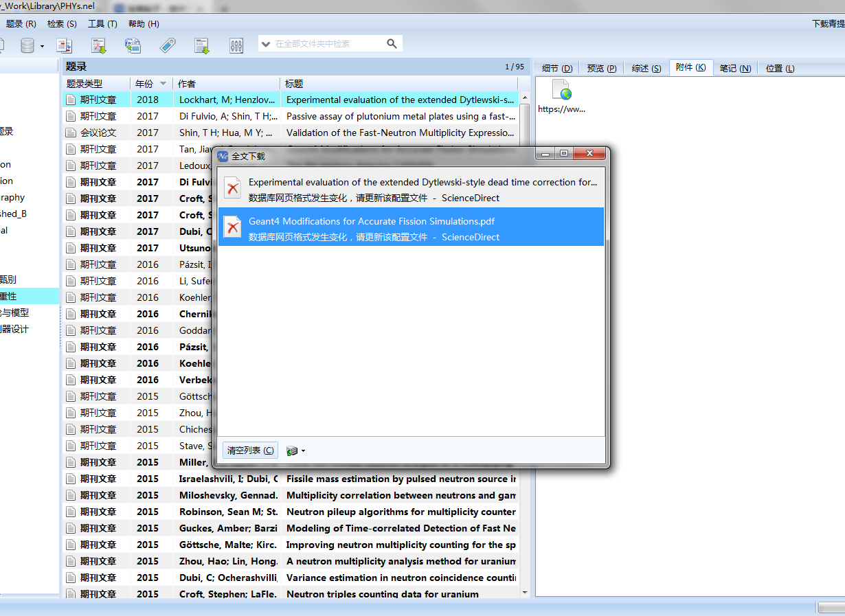Click the document icon of Israelashvili 2015 row

[71, 479]
